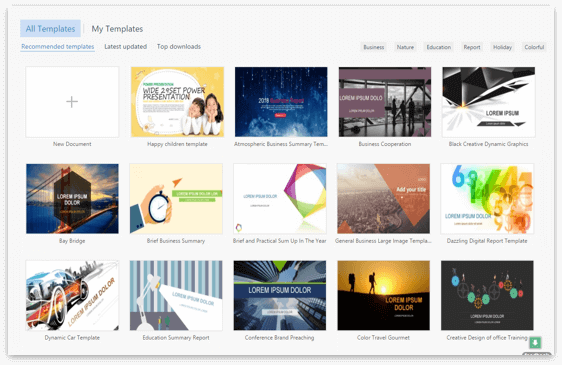The image size is (562, 365).
Task: Open Business Cooperation template thumbnail
Action: tap(385, 102)
